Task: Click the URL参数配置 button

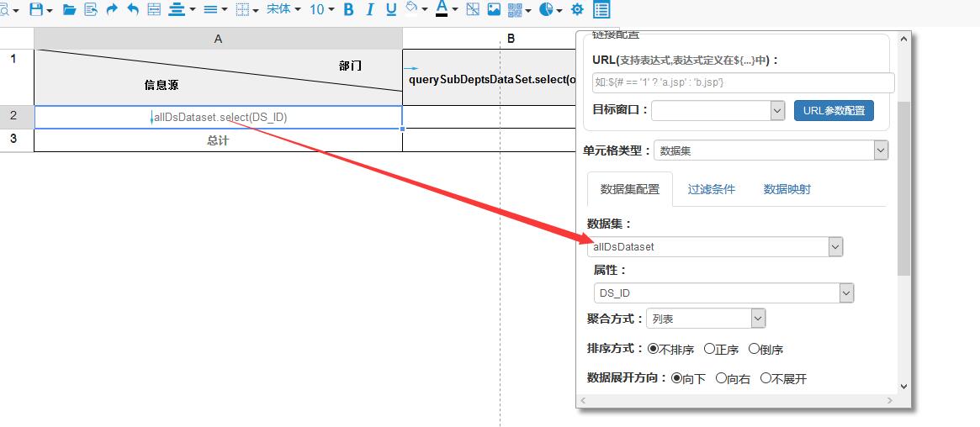Action: click(834, 110)
